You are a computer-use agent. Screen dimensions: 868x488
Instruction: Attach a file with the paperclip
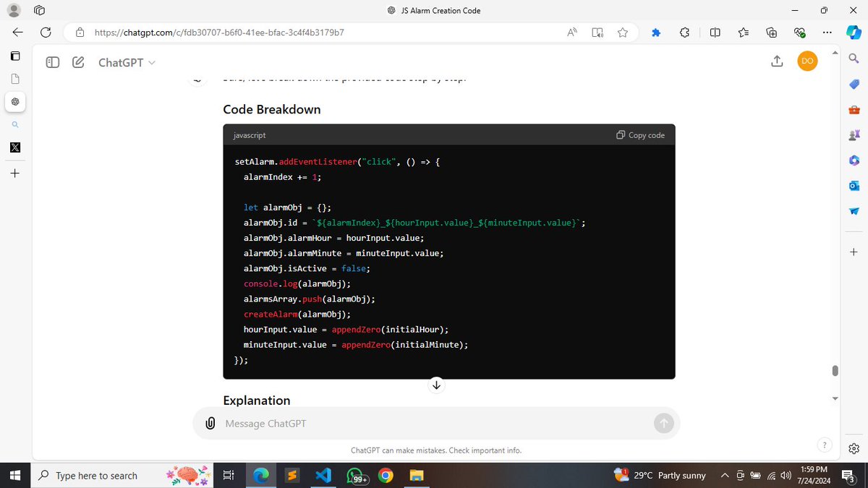click(x=210, y=423)
